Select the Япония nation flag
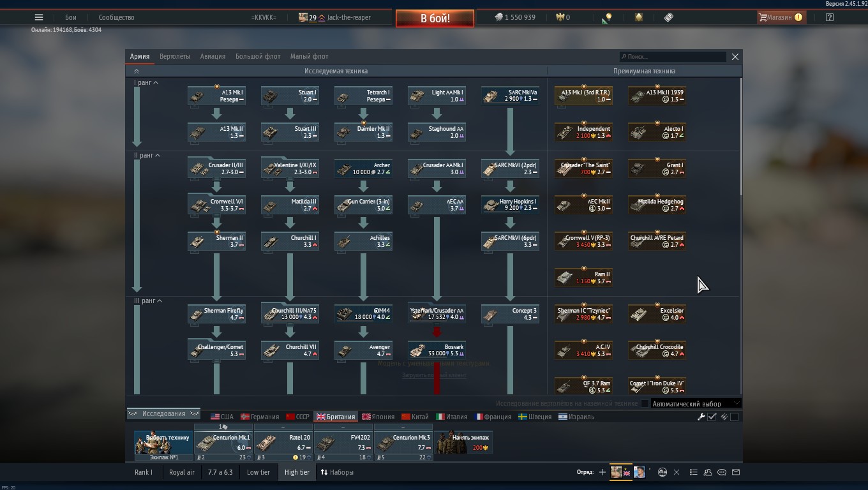The width and height of the screenshot is (868, 490). 378,417
